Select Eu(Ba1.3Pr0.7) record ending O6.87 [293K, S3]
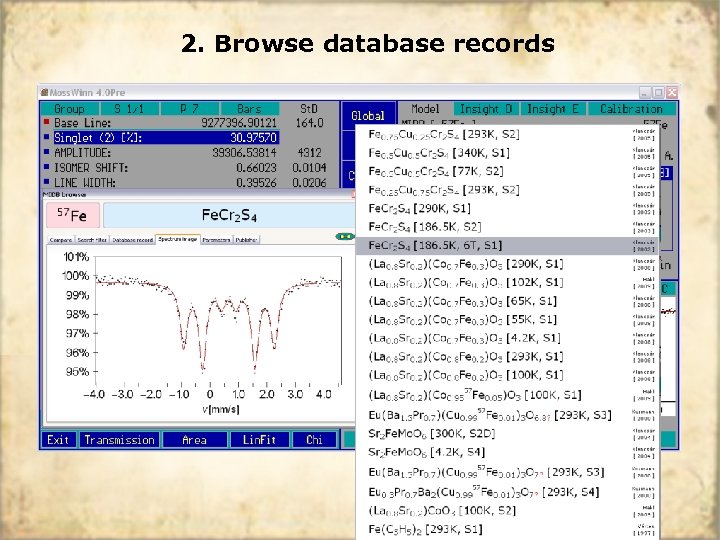This screenshot has width=720, height=540. (507, 415)
